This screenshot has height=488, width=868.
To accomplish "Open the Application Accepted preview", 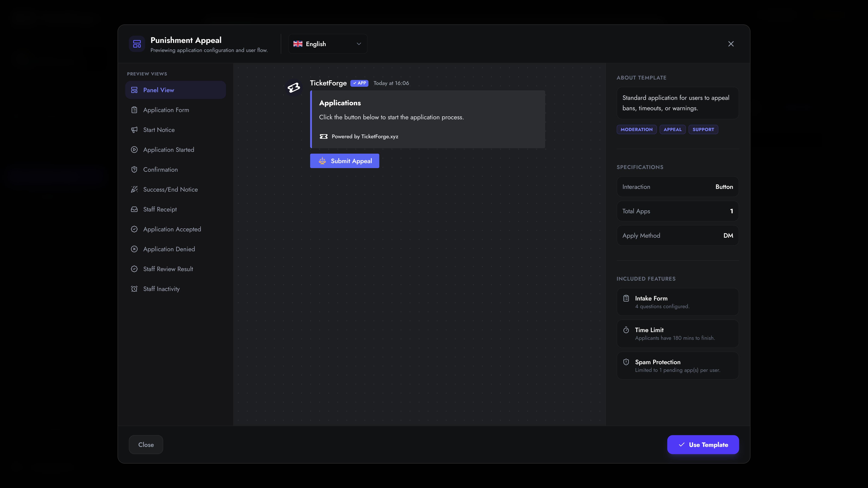I will [175, 229].
